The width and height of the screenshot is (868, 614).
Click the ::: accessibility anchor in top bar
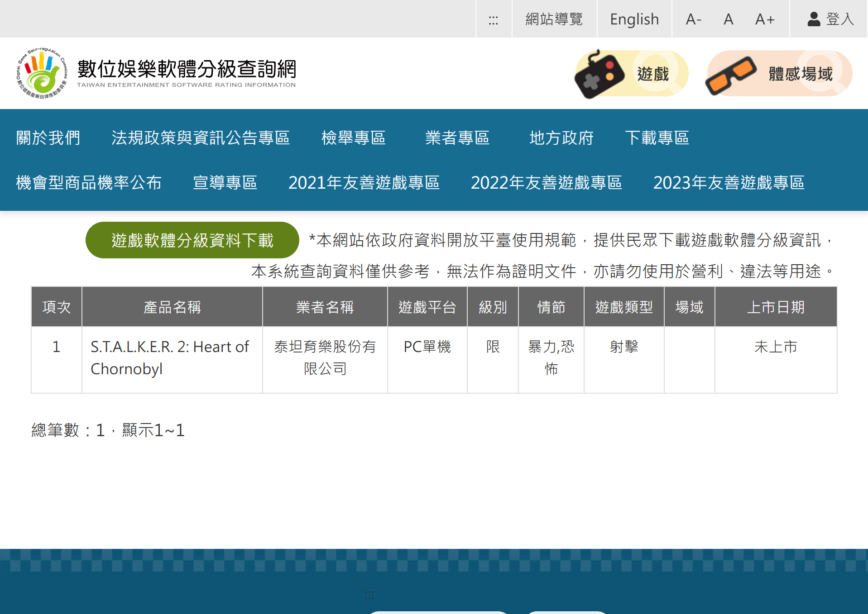click(494, 19)
